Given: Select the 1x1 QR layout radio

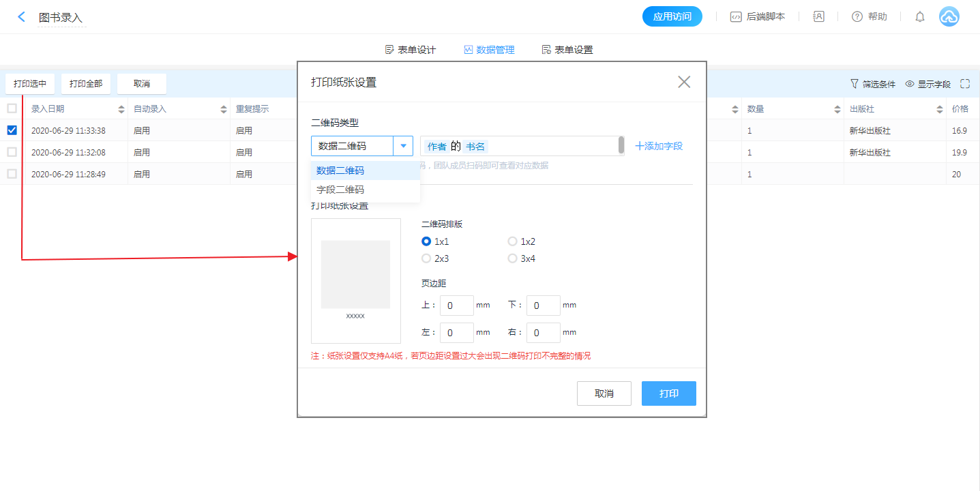Looking at the screenshot, I should (426, 241).
